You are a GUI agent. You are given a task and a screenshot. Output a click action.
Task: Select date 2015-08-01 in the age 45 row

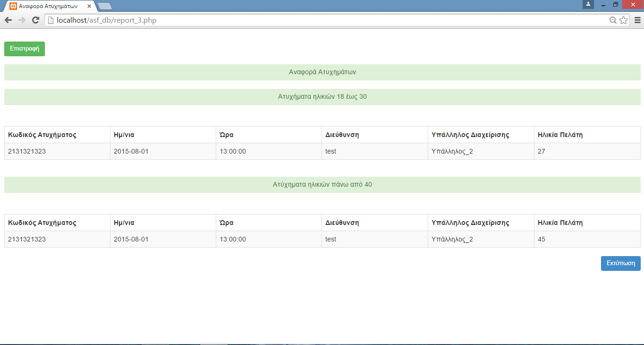(x=131, y=239)
